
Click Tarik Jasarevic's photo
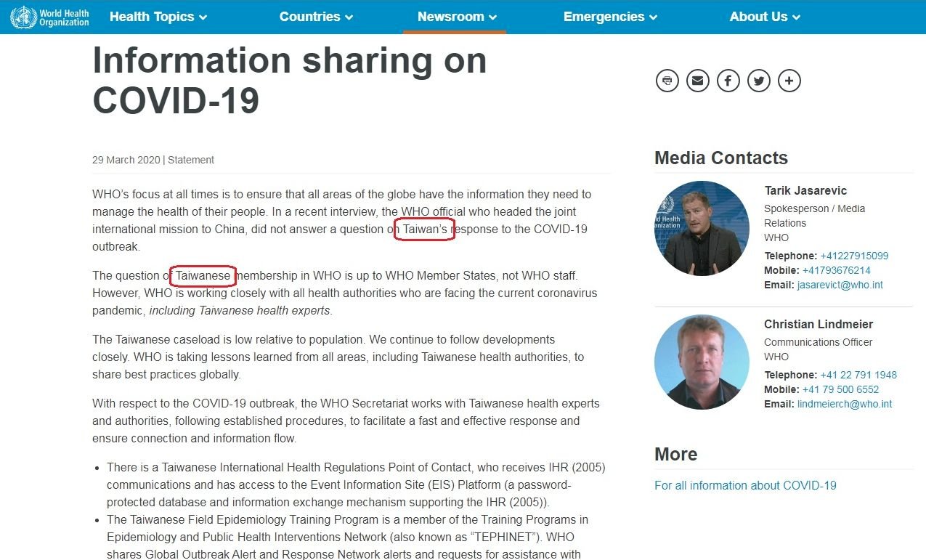(702, 228)
